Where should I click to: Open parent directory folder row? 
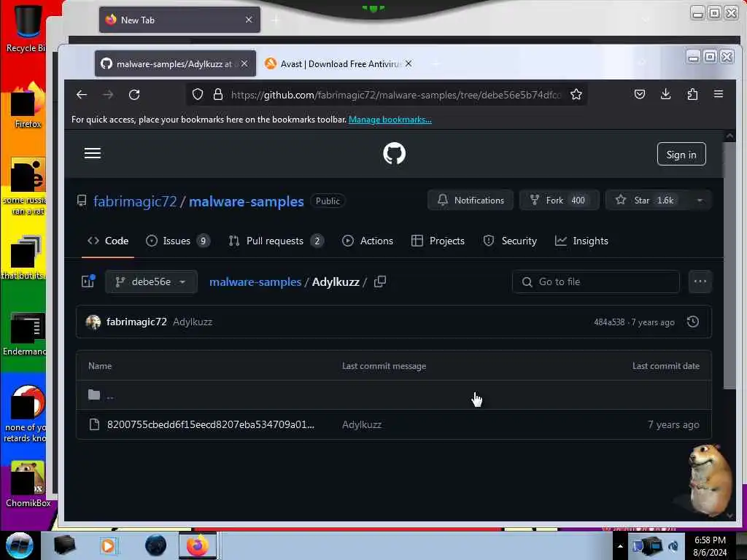(393, 394)
